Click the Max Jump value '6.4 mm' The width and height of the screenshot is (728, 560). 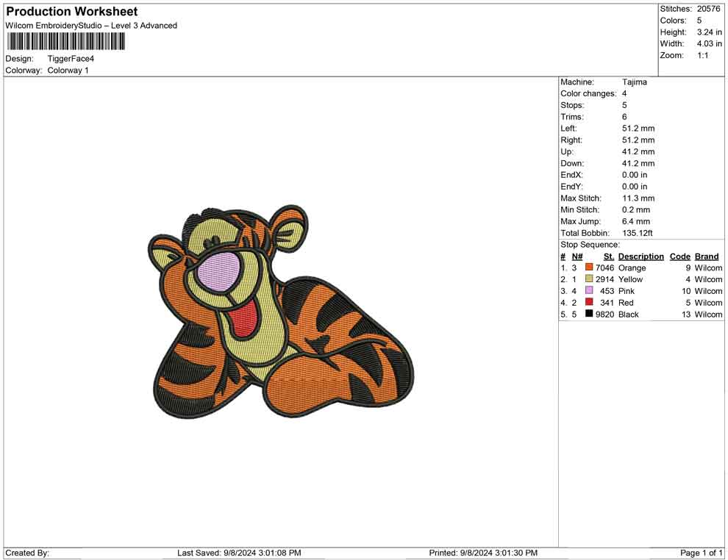pyautogui.click(x=636, y=221)
